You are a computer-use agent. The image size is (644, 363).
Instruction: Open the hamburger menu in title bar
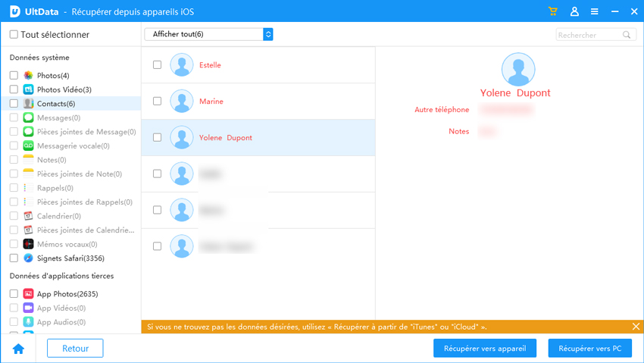tap(595, 12)
